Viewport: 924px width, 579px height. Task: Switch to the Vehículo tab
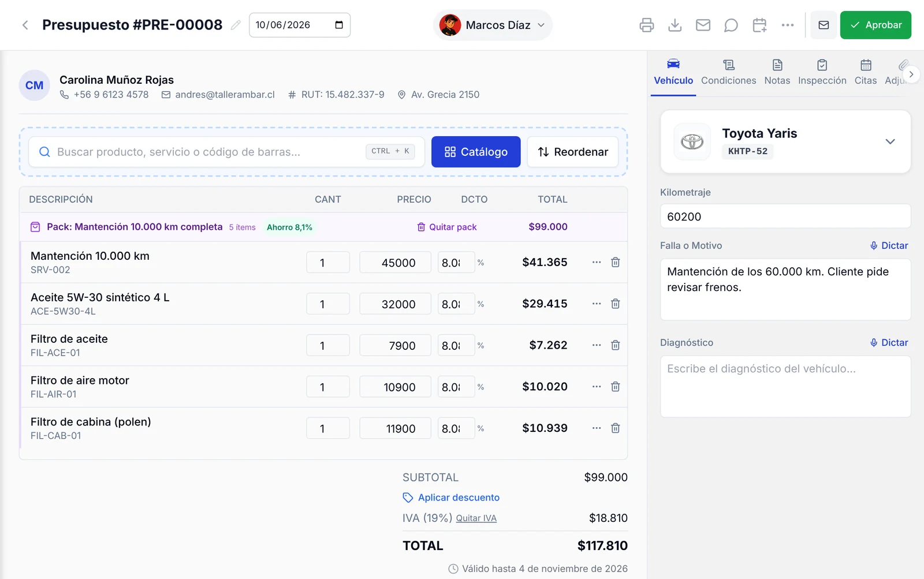pos(673,73)
